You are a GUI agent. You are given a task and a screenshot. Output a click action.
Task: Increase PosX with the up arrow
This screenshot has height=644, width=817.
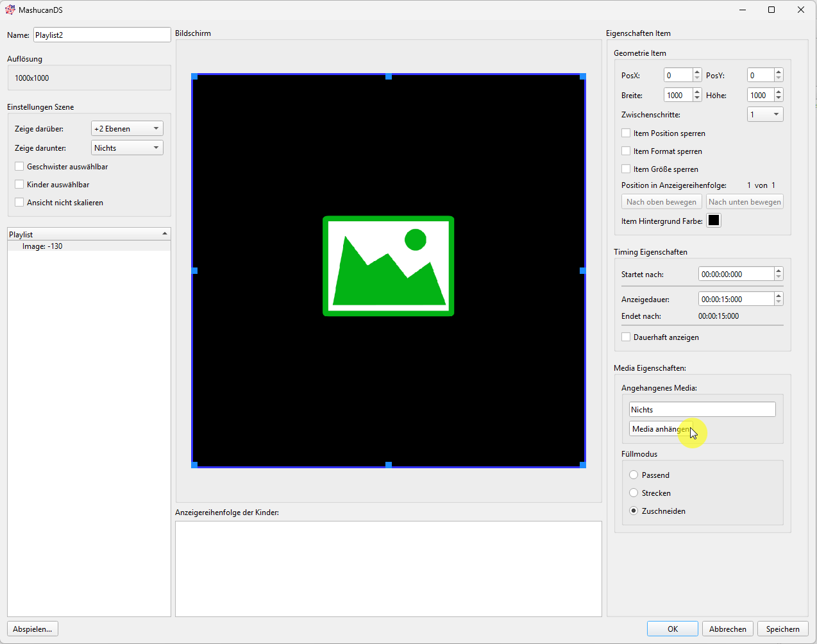coord(697,72)
